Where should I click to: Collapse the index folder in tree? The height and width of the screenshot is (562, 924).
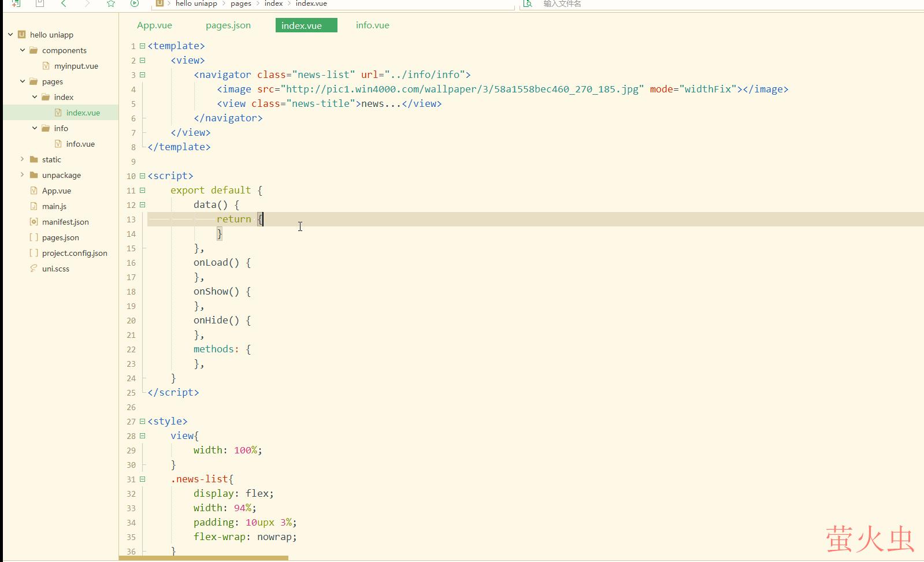pos(35,97)
